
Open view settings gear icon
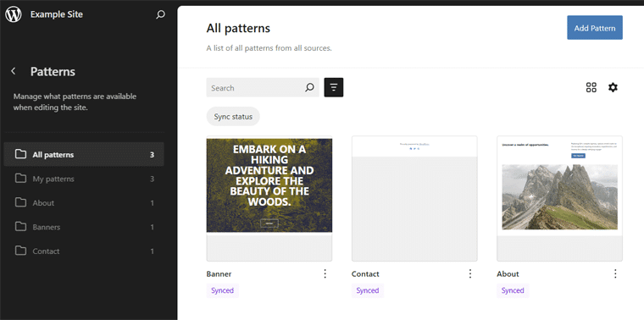point(613,87)
